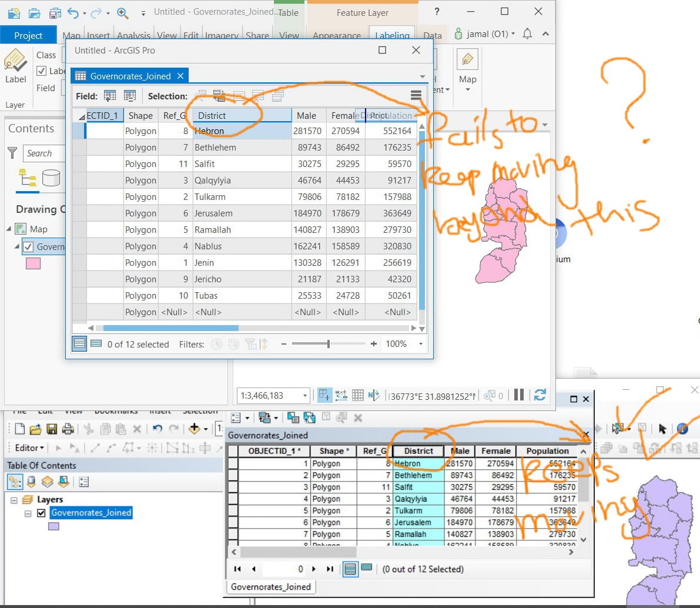Open the Editor menu button
Viewport: 700px width, 608px height.
(x=29, y=447)
